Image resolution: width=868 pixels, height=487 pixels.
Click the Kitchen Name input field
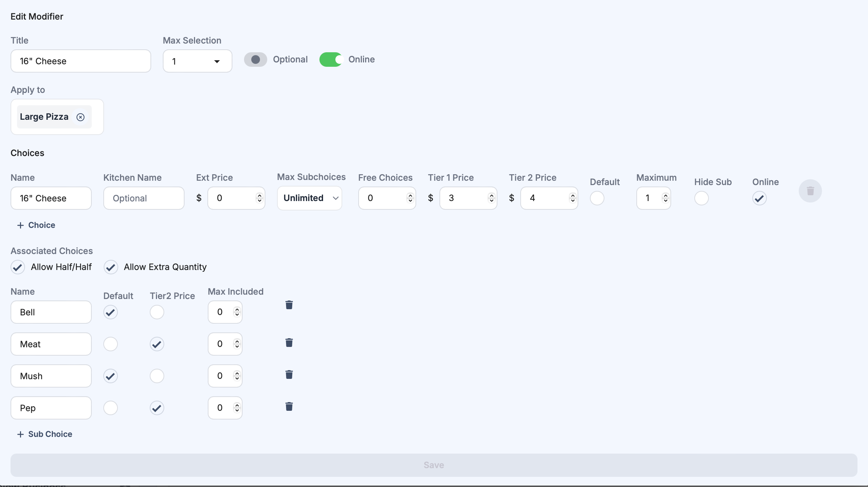[144, 198]
